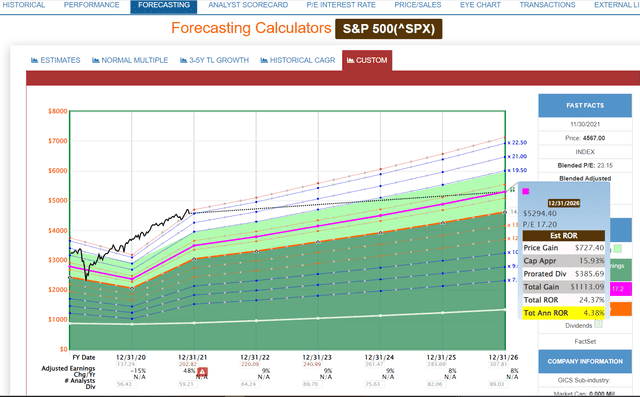Screen dimensions: 640x397
Task: Click the Blended P/E: 23.15 entry
Action: click(585, 165)
